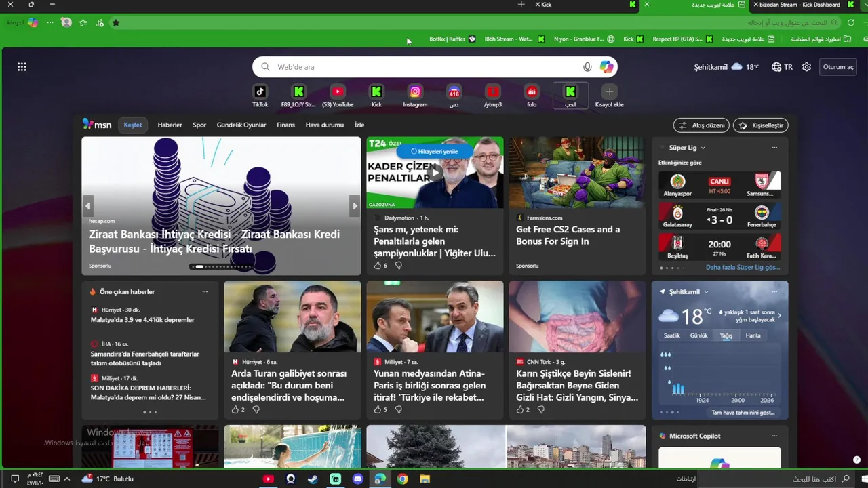Viewport: 868px width, 488px height.
Task: Start voice search with microphone icon
Action: [x=587, y=67]
